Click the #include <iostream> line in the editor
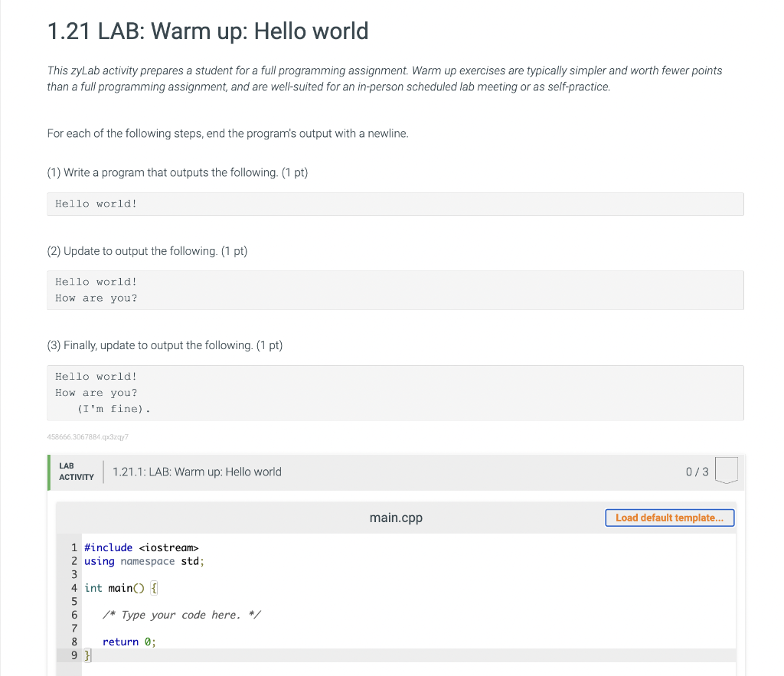The image size is (784, 676). [x=141, y=547]
